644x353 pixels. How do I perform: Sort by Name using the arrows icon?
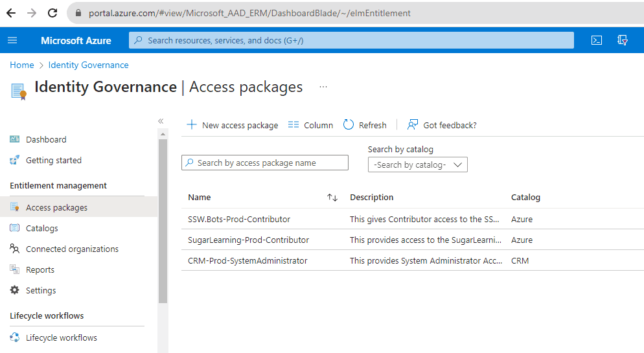332,198
